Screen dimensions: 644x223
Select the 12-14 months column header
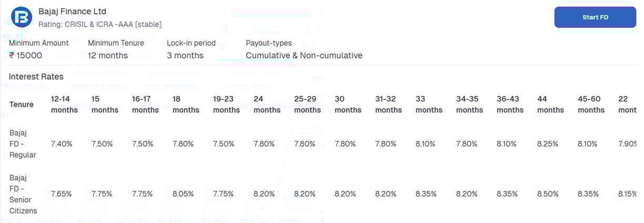point(64,104)
